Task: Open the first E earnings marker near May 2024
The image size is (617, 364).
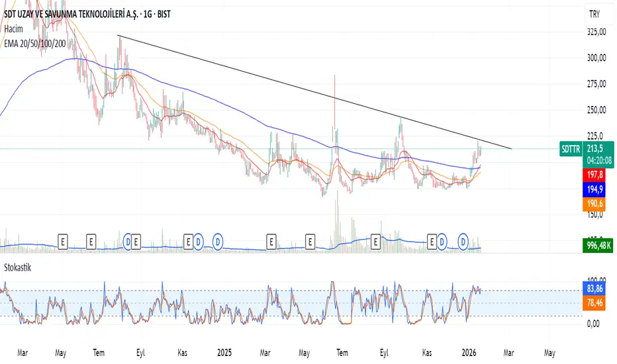Action: point(63,242)
